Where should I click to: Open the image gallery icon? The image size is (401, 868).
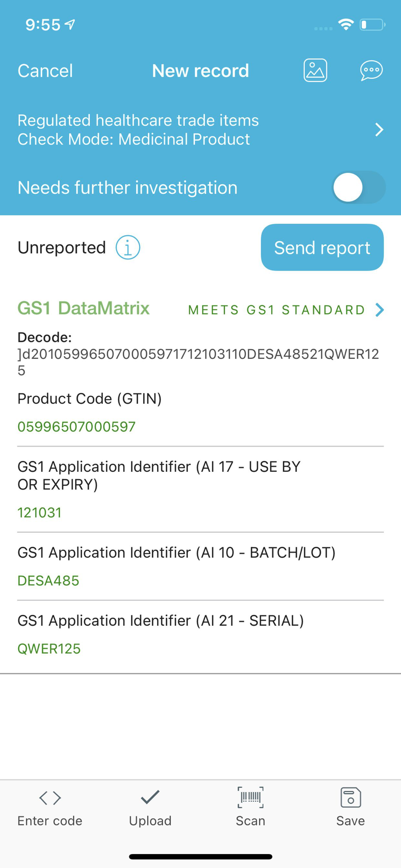coord(315,70)
